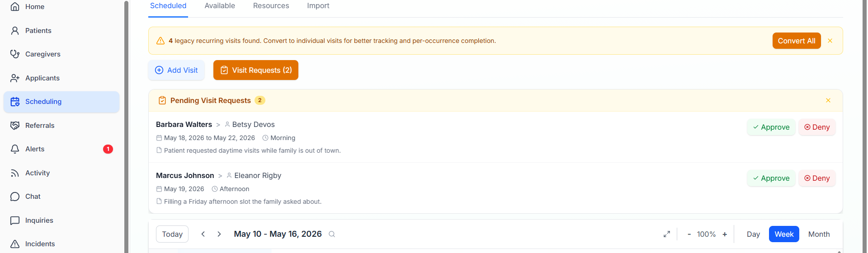The height and width of the screenshot is (253, 868).
Task: Switch calendar to Day view
Action: [753, 234]
